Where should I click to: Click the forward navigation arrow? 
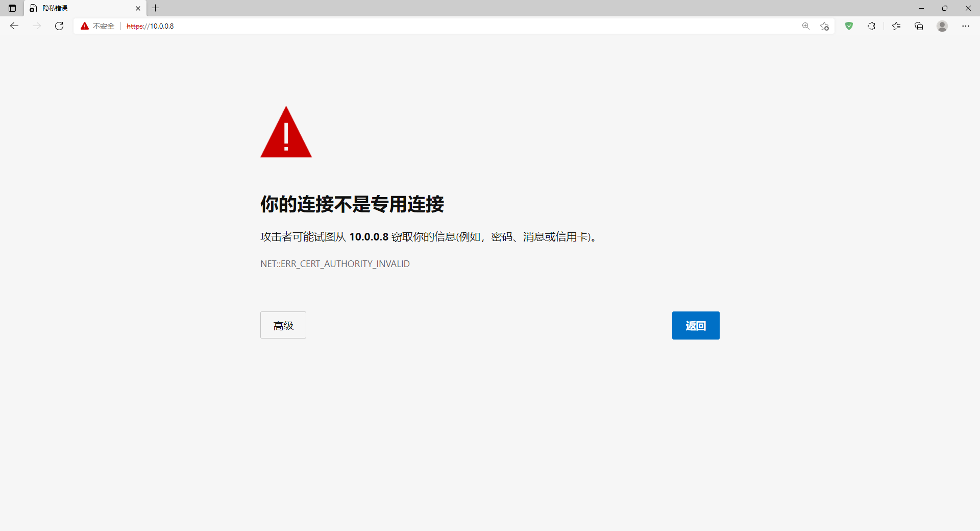pos(37,26)
